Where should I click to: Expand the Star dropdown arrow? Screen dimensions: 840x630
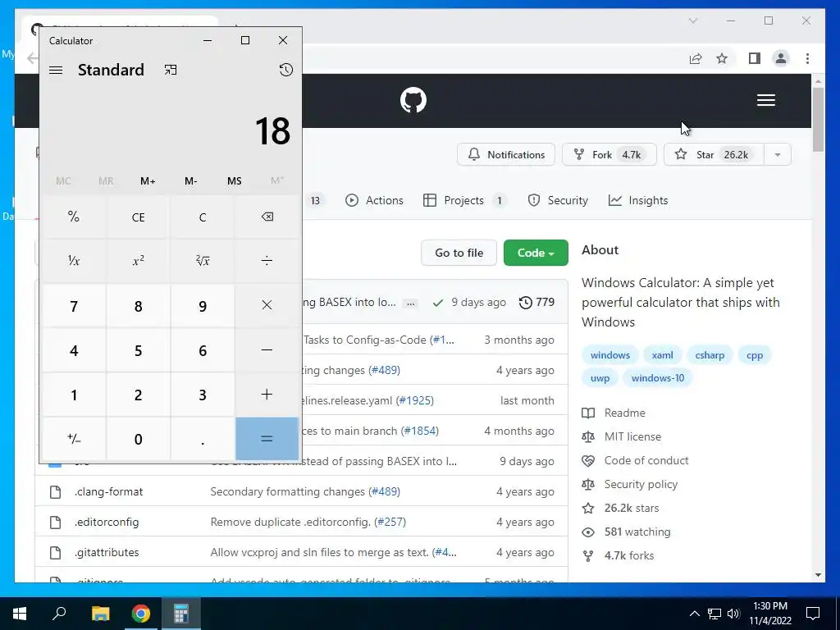click(778, 155)
